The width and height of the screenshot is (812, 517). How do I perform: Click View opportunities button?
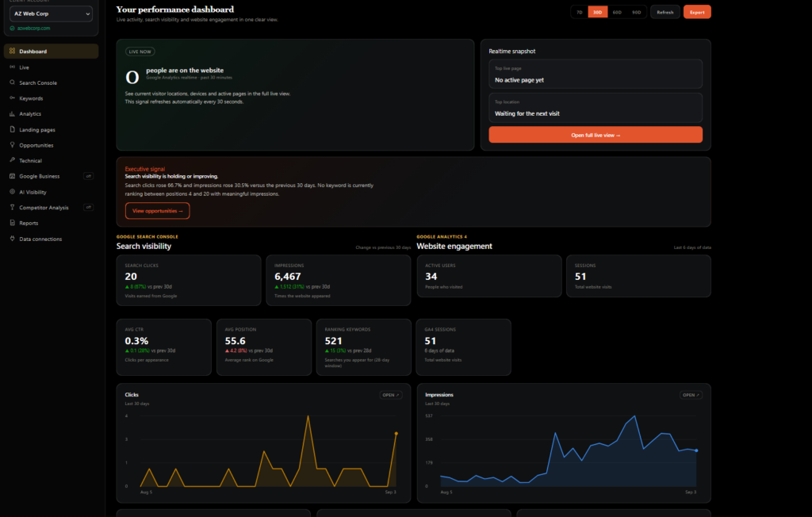coord(158,211)
